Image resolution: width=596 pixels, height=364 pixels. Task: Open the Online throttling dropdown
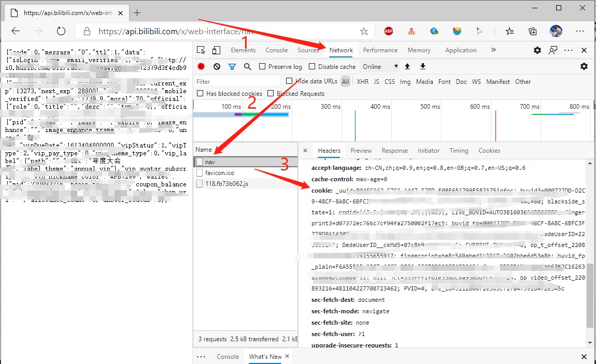click(380, 66)
